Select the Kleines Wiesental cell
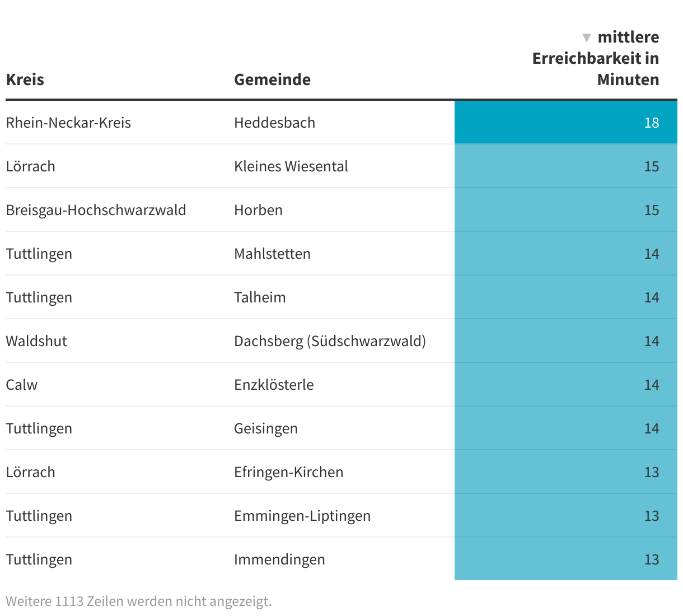Image resolution: width=683 pixels, height=616 pixels. tap(291, 166)
